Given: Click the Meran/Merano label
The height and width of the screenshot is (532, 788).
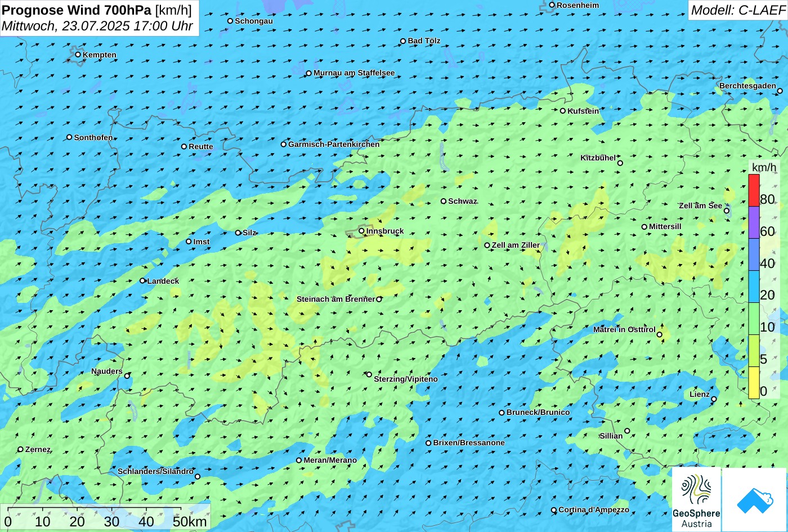Looking at the screenshot, I should click(x=330, y=460).
